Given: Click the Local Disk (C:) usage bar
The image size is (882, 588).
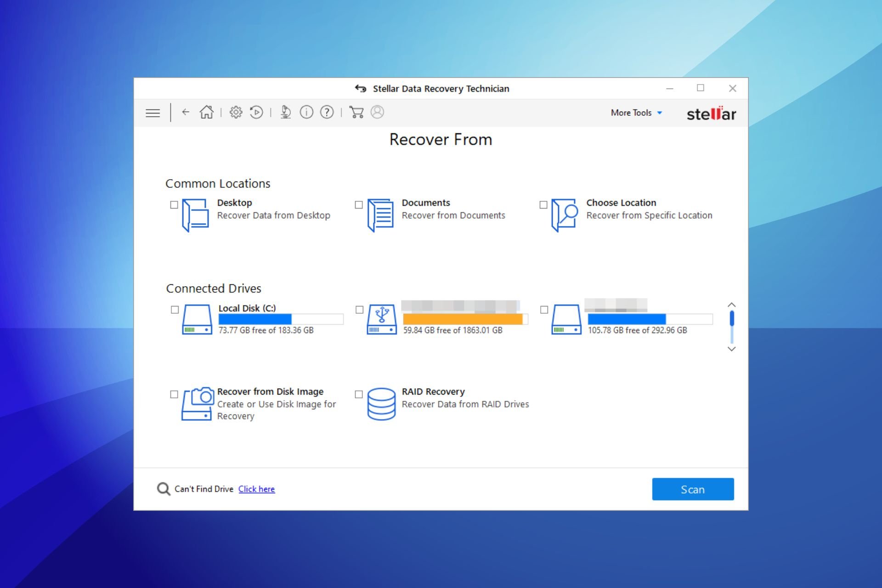Looking at the screenshot, I should [281, 319].
